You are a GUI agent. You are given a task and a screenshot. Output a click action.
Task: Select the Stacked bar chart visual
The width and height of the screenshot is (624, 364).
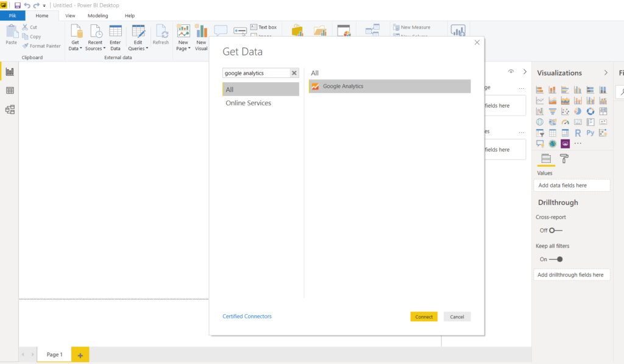[x=540, y=90]
